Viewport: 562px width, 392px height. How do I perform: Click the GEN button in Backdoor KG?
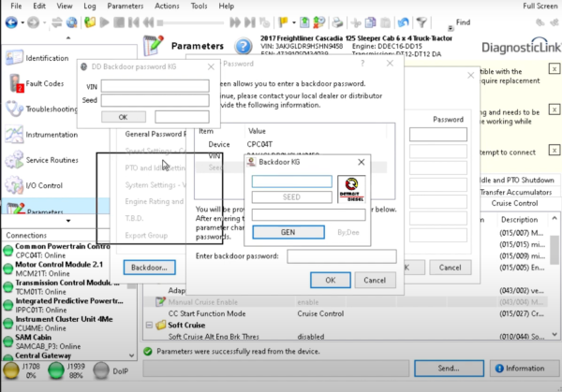tap(287, 231)
